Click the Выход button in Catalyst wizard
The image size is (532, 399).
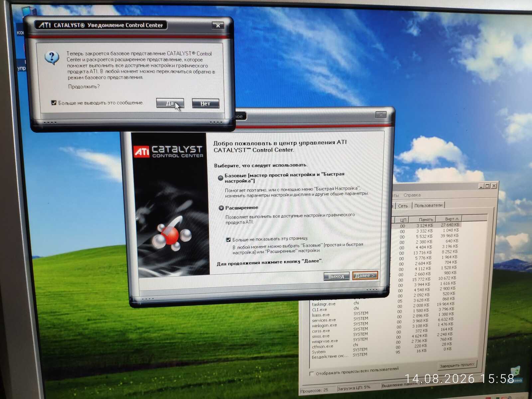coord(336,276)
